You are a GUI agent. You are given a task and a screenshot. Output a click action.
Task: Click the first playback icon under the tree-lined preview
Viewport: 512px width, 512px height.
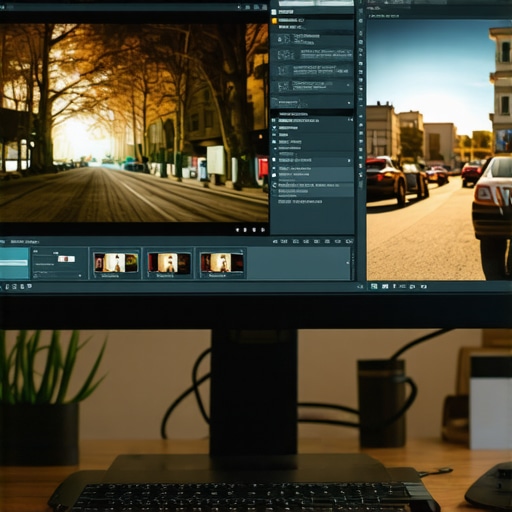tap(237, 230)
